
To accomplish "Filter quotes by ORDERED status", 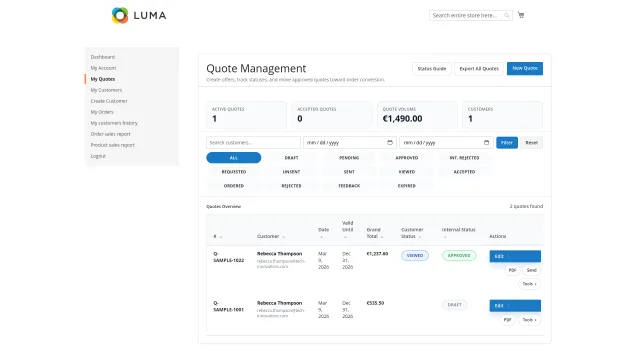I will coord(233,186).
